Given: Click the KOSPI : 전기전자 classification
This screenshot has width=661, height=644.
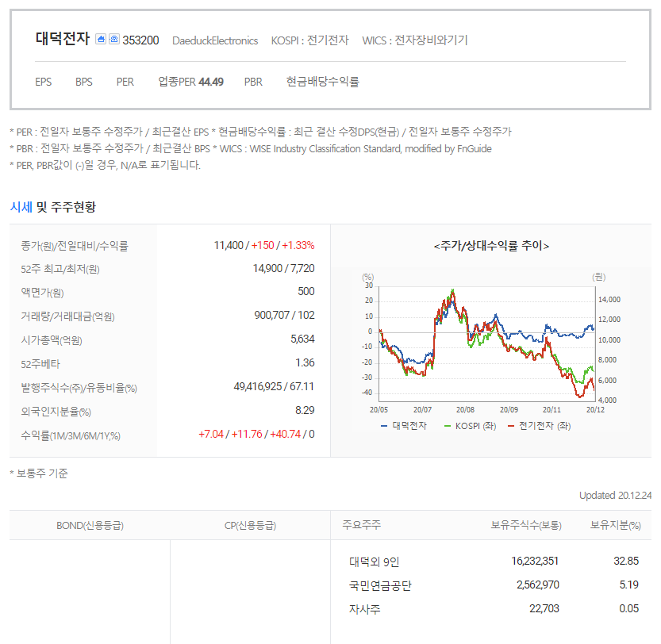Looking at the screenshot, I should click(x=309, y=40).
